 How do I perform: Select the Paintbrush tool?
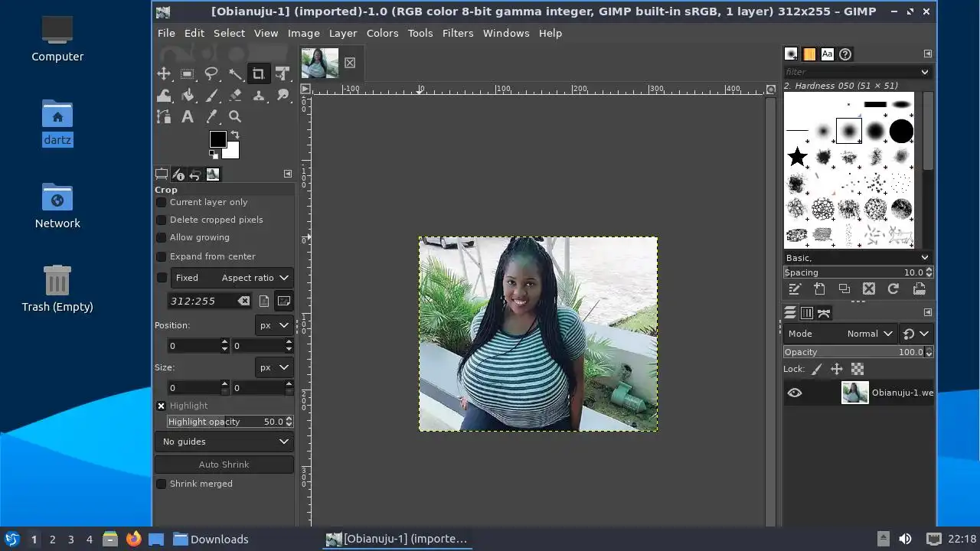click(211, 95)
